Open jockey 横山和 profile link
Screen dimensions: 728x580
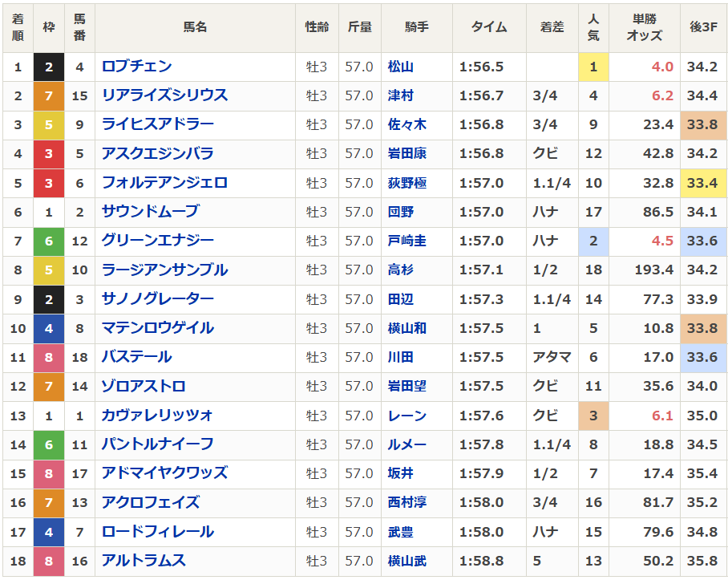pos(407,328)
